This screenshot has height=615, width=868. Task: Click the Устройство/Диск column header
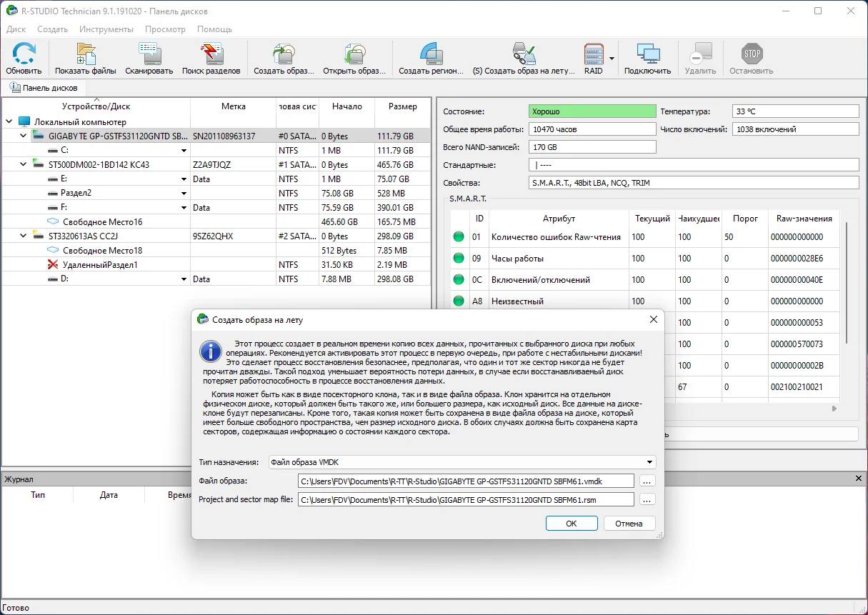coord(96,106)
